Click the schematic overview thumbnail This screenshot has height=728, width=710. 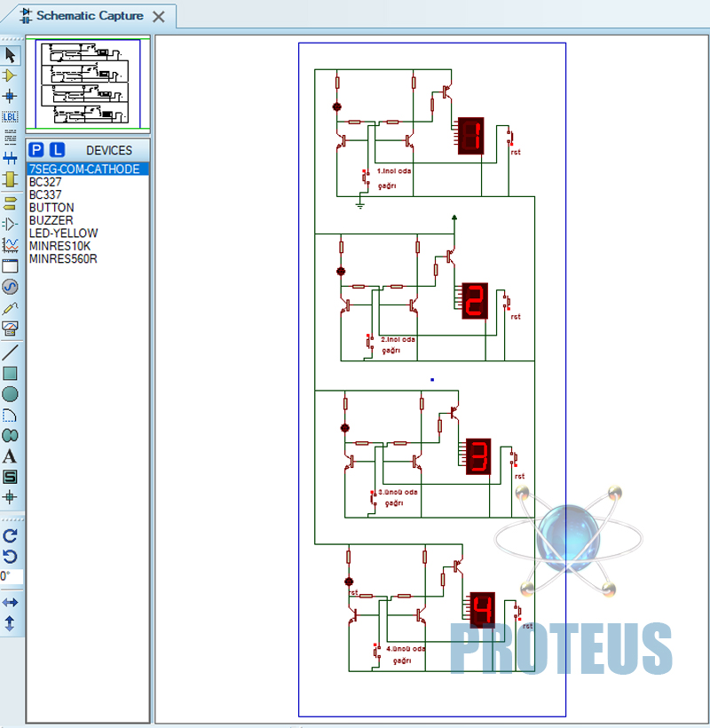pos(88,83)
